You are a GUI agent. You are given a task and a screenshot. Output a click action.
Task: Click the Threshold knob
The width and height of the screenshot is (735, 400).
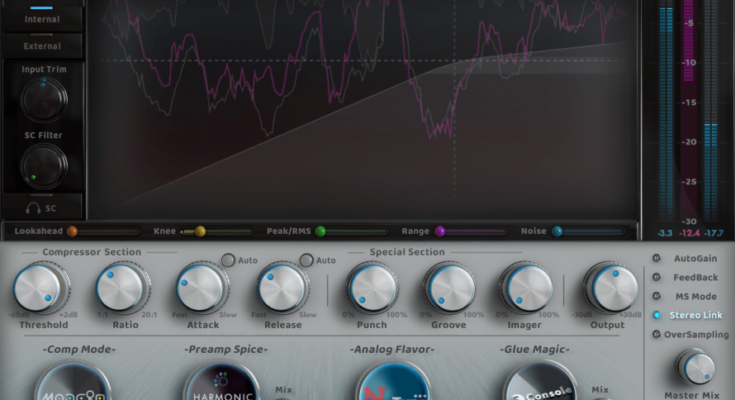click(x=41, y=288)
